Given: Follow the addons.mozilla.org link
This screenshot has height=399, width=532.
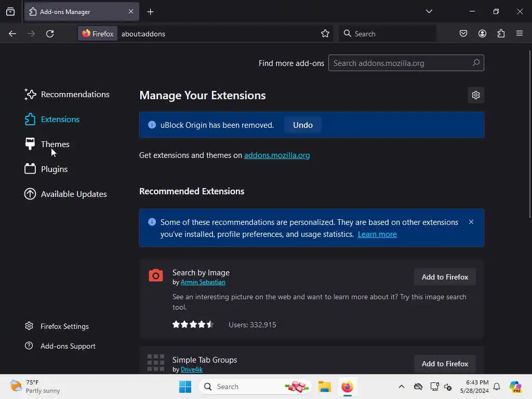Looking at the screenshot, I should point(277,155).
